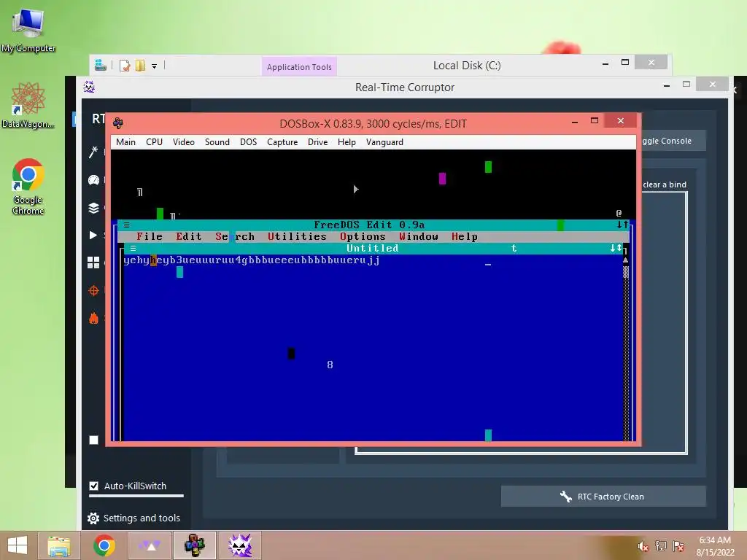Click the Toggle Console button
This screenshot has height=560, width=747.
pyautogui.click(x=673, y=141)
